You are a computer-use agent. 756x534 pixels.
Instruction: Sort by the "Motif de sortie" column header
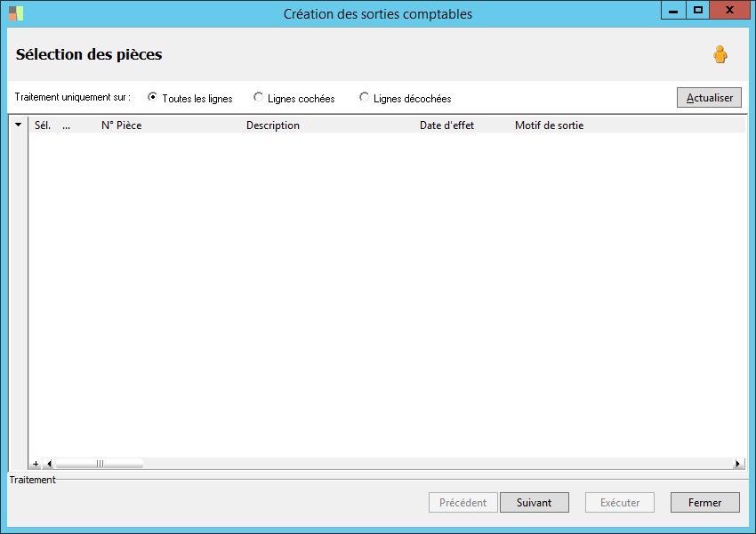coord(549,125)
